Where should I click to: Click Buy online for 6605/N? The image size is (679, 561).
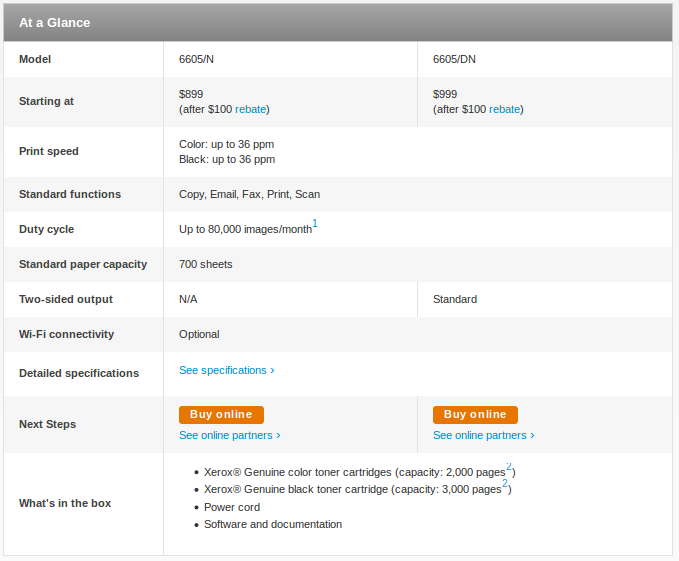[221, 415]
